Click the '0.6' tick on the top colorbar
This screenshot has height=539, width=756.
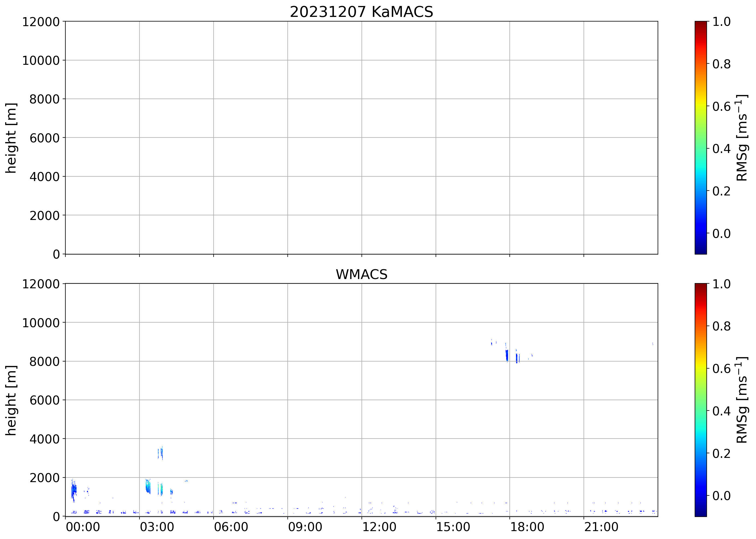tap(721, 106)
